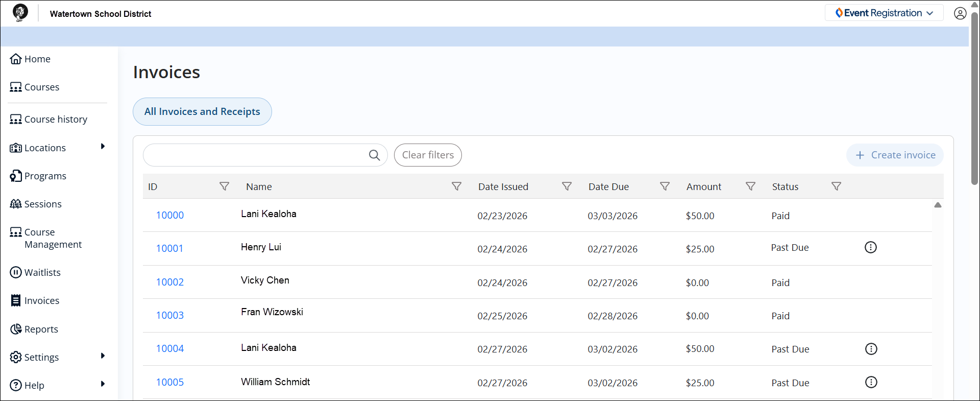Open invoice 10004 link

click(x=170, y=348)
